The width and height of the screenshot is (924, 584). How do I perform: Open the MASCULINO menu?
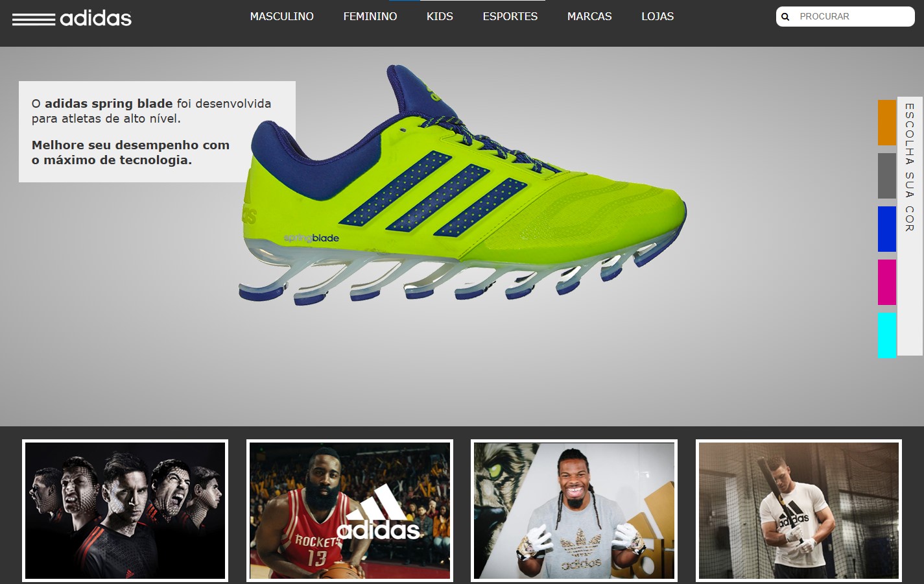(x=281, y=17)
